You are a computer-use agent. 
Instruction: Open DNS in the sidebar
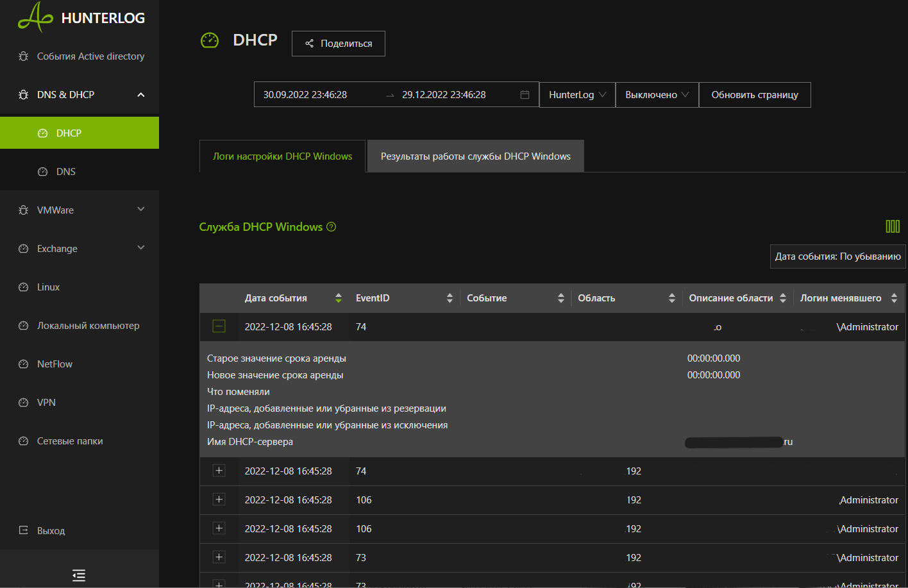click(x=80, y=171)
